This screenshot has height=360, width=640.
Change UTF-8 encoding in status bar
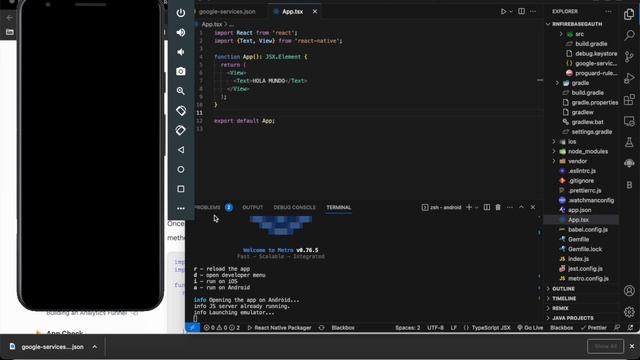436,327
